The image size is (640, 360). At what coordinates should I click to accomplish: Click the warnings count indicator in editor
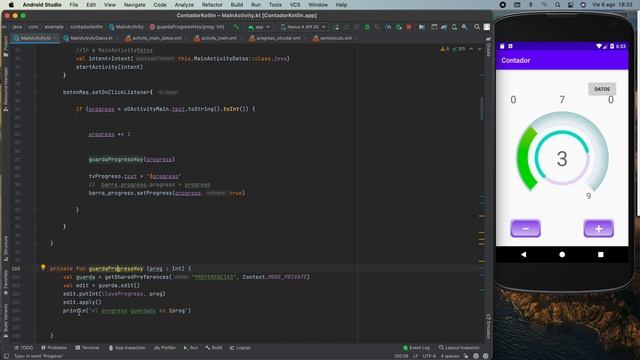[x=444, y=49]
